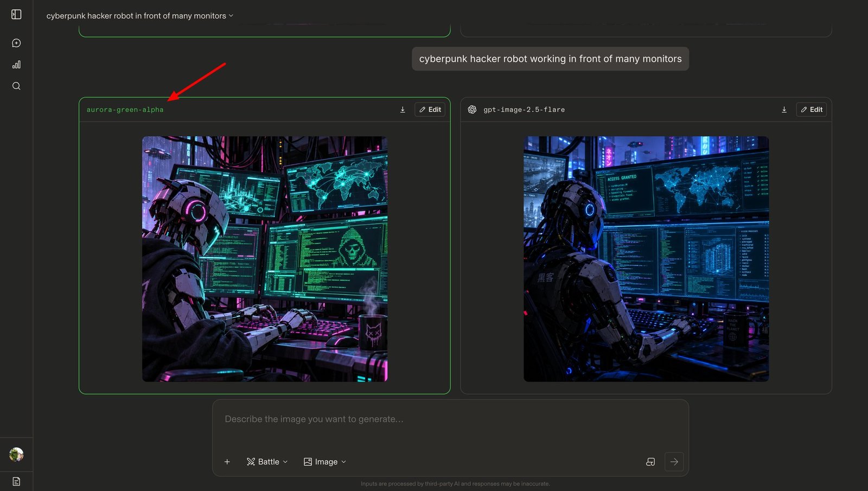Open the document icon at bottom-left
The width and height of the screenshot is (868, 491).
coord(16,481)
